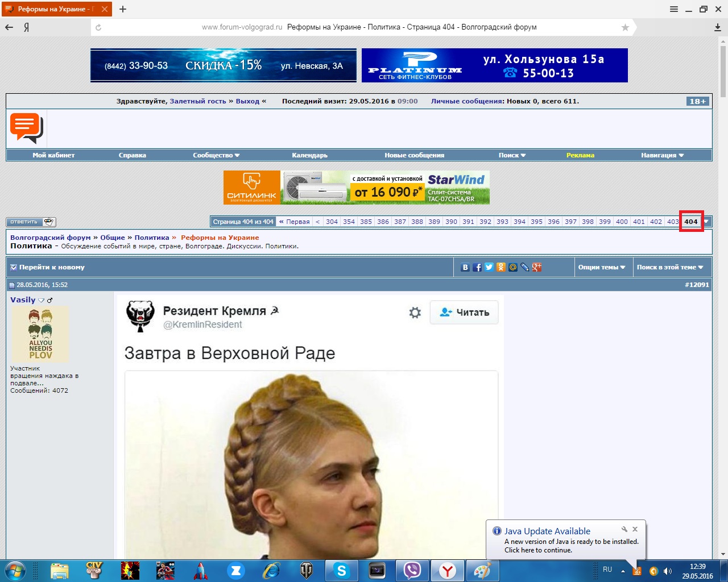
Task: Open the Общие breadcrumb link
Action: [x=113, y=238]
